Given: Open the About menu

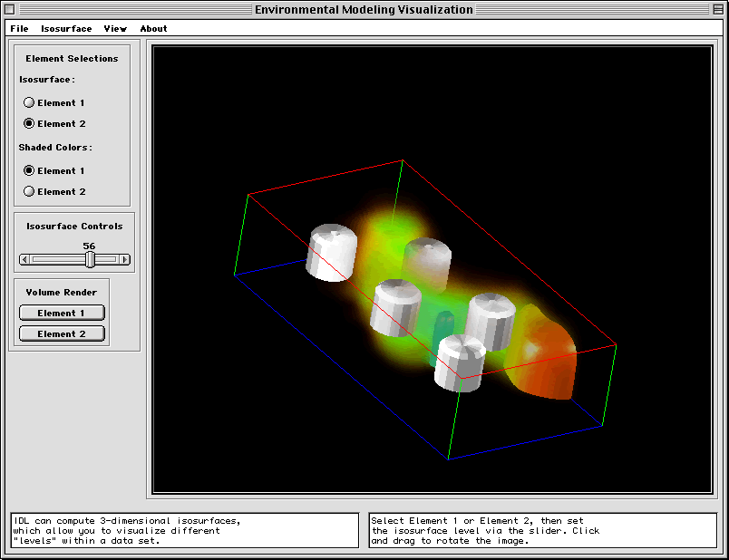Looking at the screenshot, I should (153, 28).
